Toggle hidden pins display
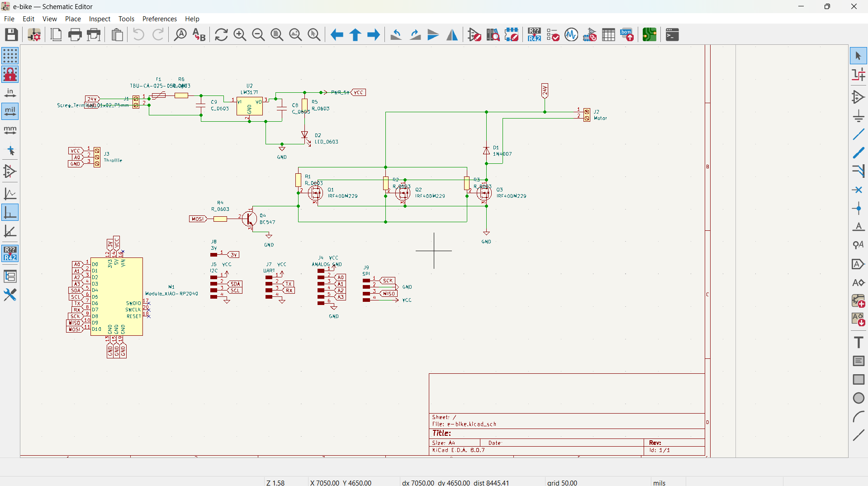This screenshot has width=868, height=486. tap(10, 172)
